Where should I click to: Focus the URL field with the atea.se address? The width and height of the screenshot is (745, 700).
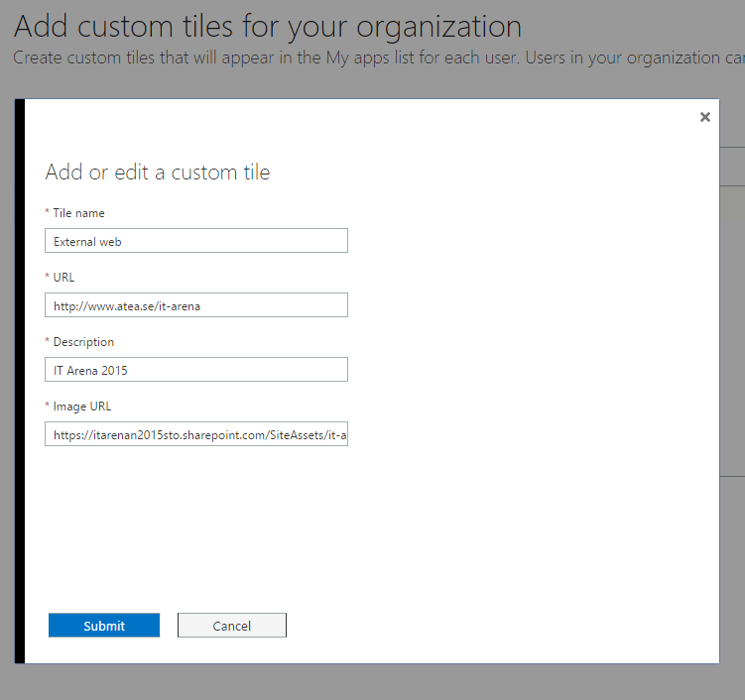pos(196,305)
